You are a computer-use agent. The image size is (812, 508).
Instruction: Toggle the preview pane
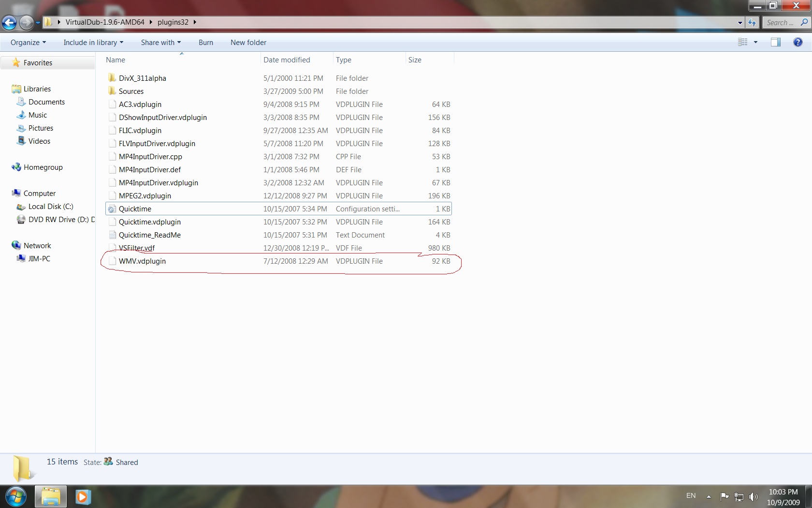(776, 43)
